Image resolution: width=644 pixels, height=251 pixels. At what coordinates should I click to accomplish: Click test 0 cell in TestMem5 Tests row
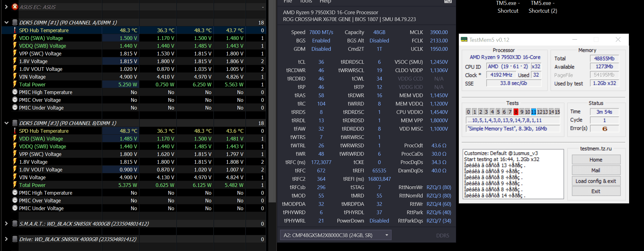coord(469,112)
